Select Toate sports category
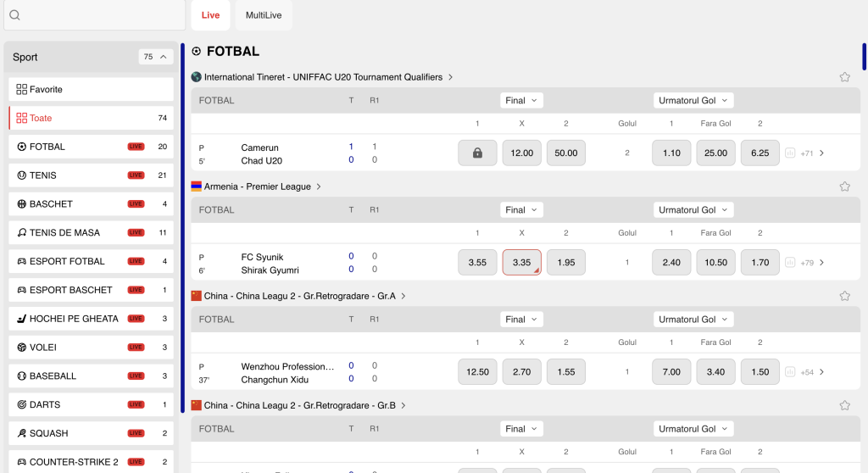This screenshot has width=868, height=473. click(x=92, y=118)
